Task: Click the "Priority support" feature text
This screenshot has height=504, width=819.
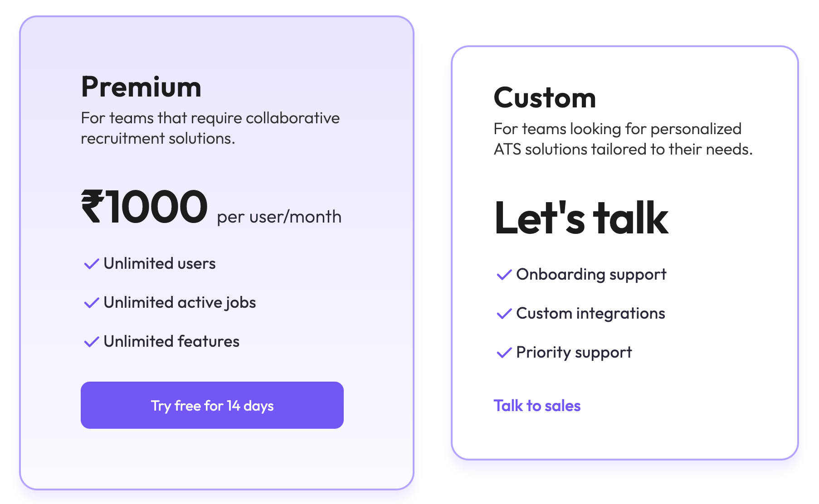Action: pyautogui.click(x=574, y=353)
